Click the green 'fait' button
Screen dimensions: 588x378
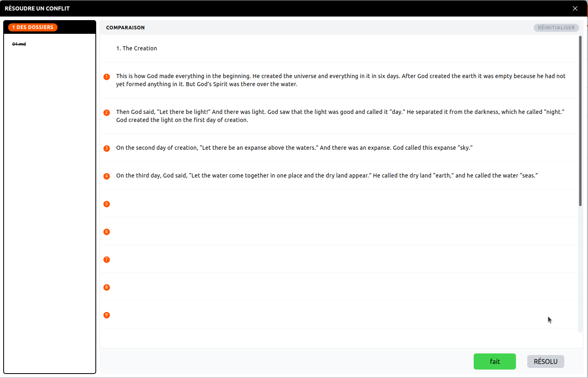click(x=495, y=361)
